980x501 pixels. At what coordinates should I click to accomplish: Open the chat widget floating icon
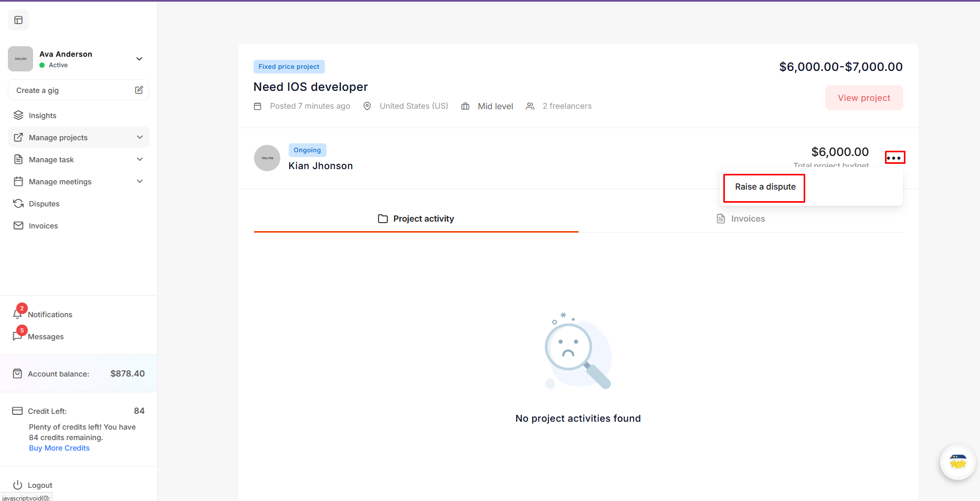click(x=957, y=462)
